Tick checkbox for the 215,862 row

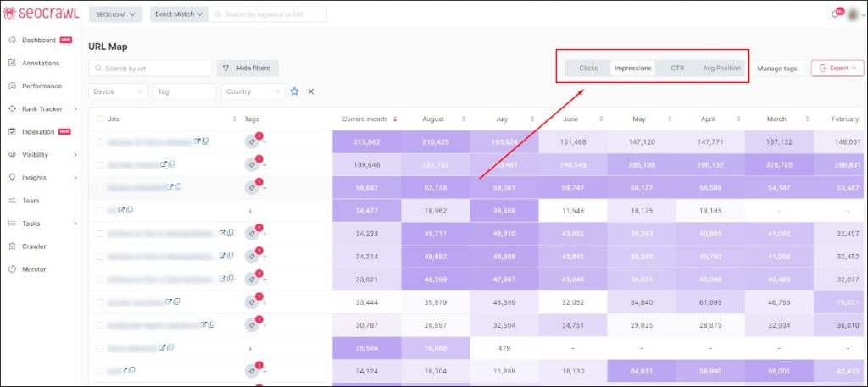coord(100,142)
